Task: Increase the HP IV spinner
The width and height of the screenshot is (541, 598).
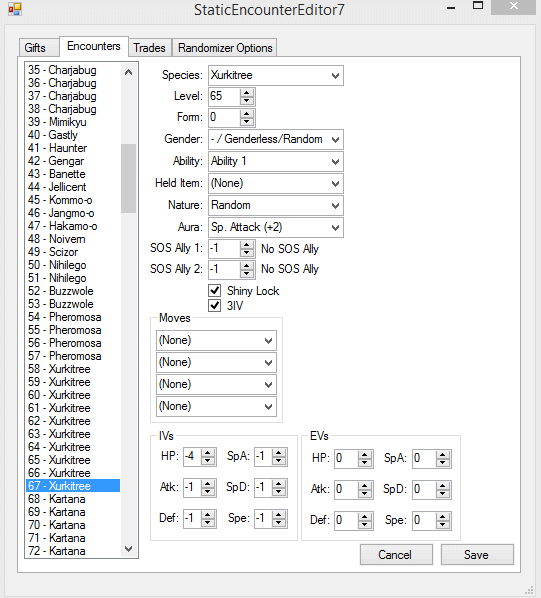Action: tap(208, 453)
